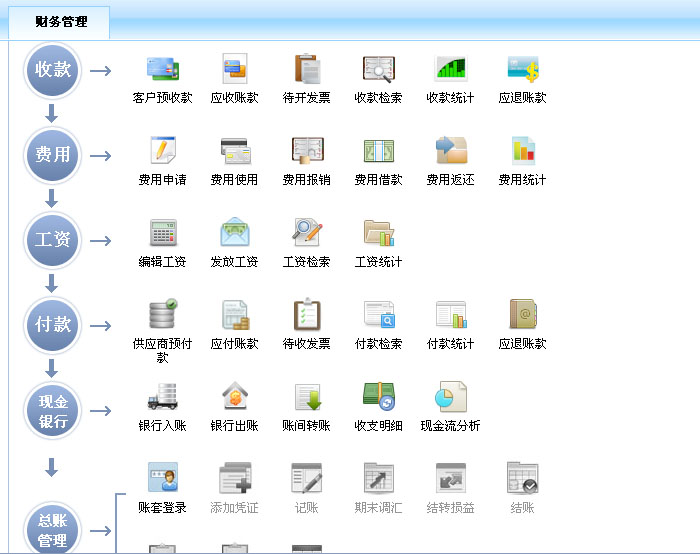This screenshot has height=554, width=700.
Task: Select the 现金流分析 icon
Action: click(x=450, y=398)
